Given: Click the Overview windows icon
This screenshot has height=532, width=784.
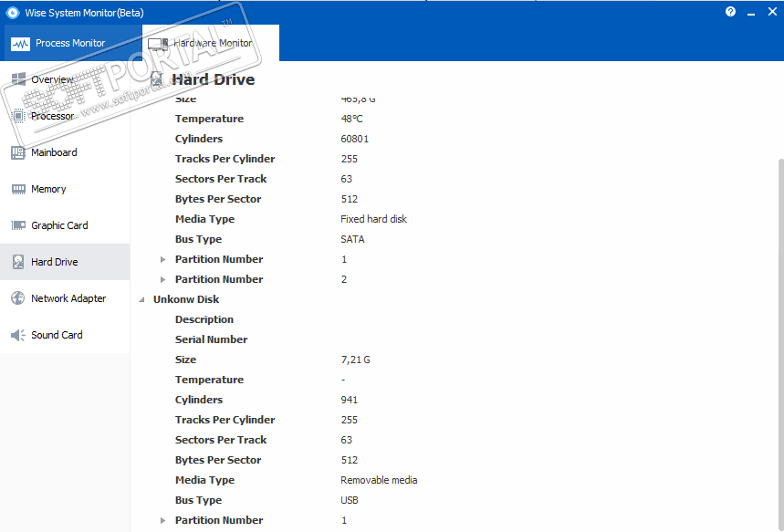Looking at the screenshot, I should (x=18, y=79).
